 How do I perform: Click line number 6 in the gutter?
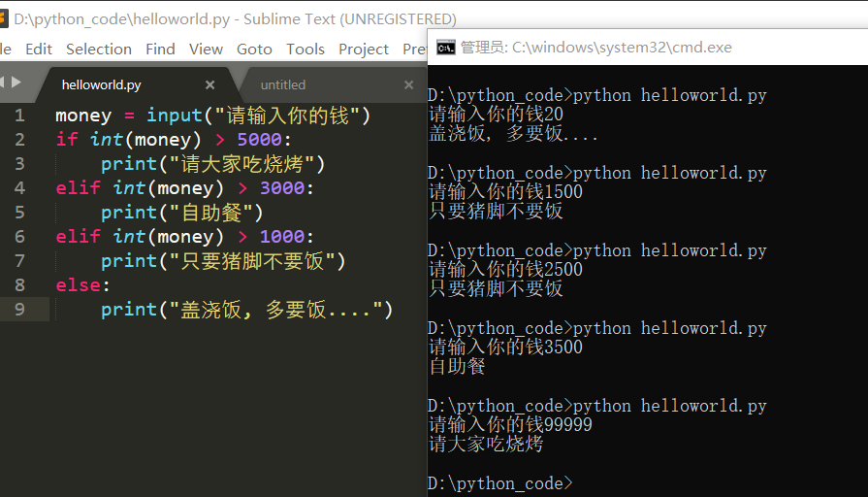click(x=20, y=237)
